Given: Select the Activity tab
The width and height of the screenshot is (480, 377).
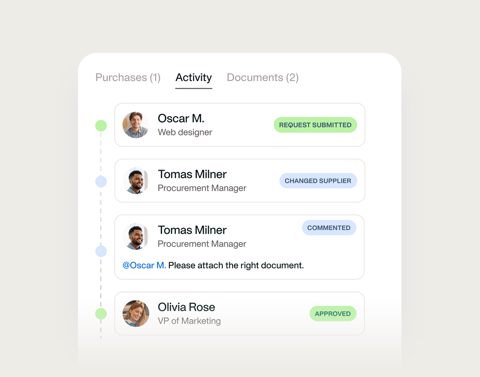Looking at the screenshot, I should coord(194,77).
